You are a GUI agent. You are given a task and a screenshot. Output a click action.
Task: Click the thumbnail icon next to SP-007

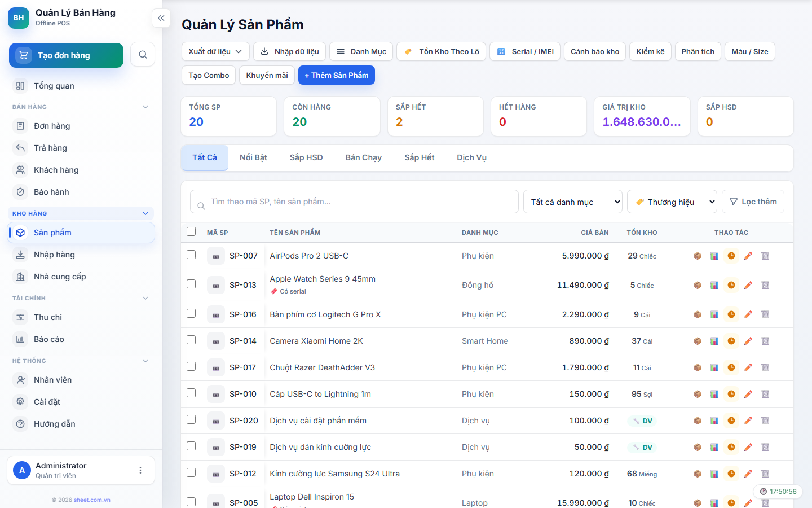(216, 256)
